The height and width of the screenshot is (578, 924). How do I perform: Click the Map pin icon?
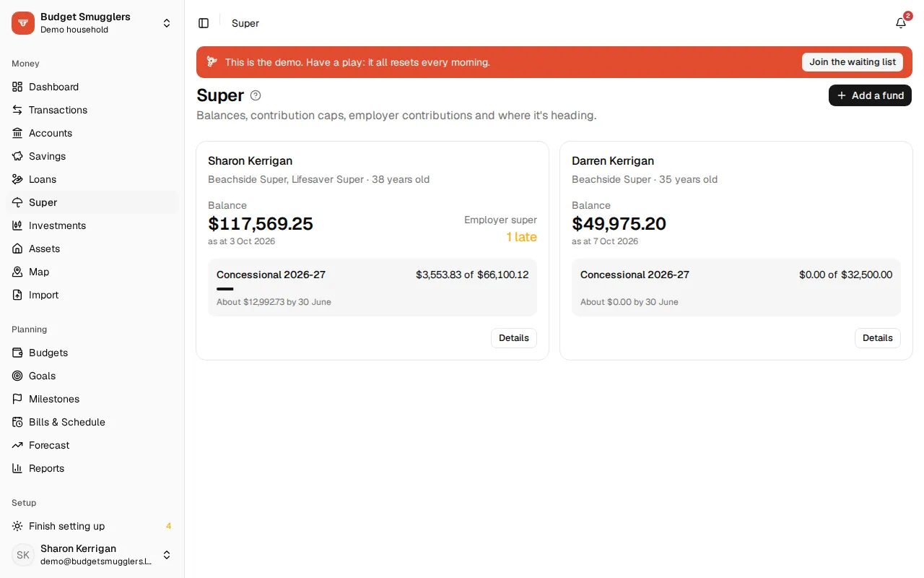click(x=17, y=272)
